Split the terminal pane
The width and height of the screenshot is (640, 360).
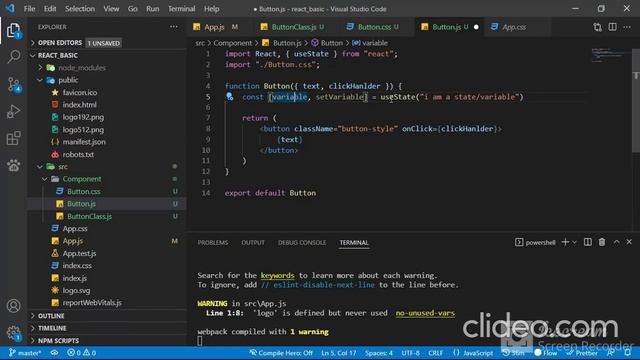[x=588, y=242]
